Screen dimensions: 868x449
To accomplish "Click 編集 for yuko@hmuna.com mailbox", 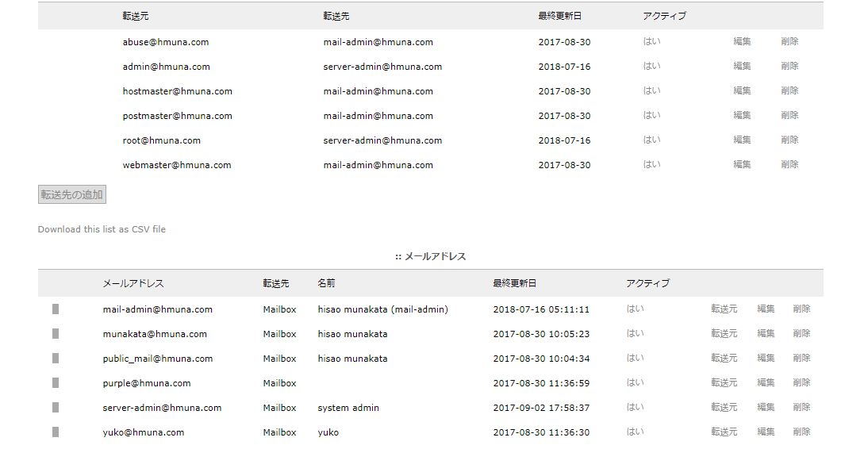I will tap(766, 432).
